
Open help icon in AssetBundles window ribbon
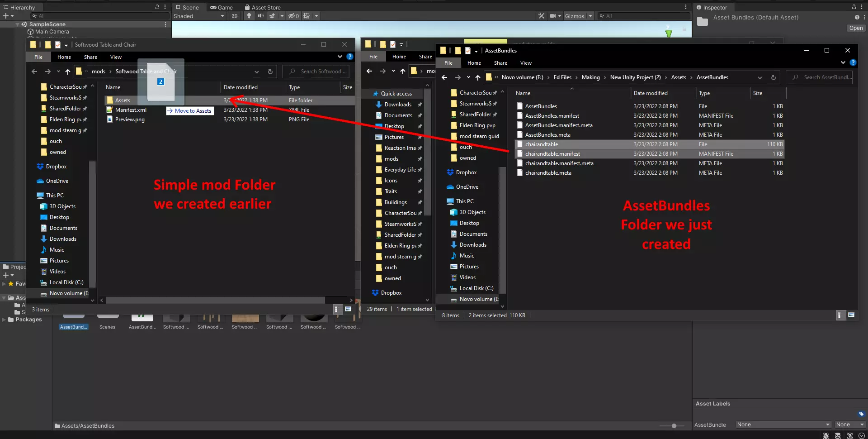[x=853, y=63]
